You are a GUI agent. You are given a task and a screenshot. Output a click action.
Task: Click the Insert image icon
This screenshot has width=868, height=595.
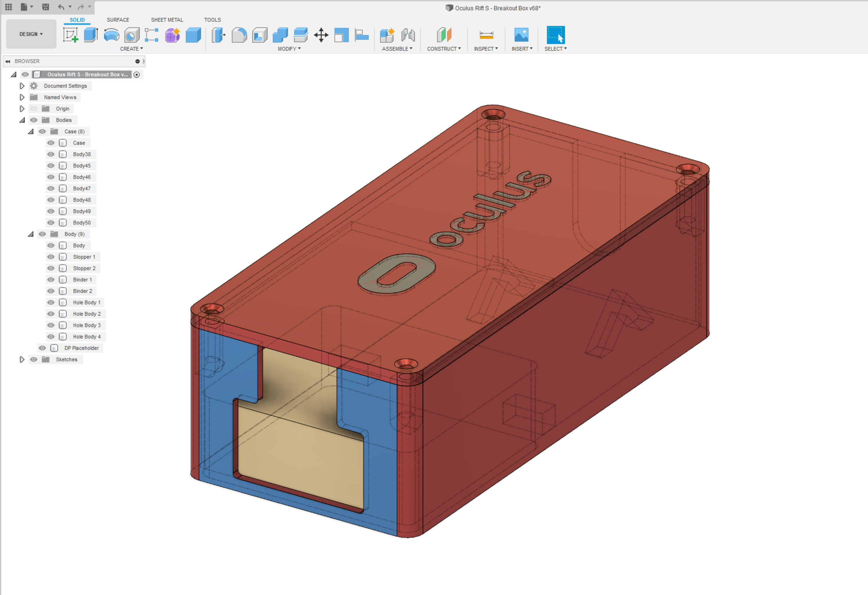click(x=521, y=35)
